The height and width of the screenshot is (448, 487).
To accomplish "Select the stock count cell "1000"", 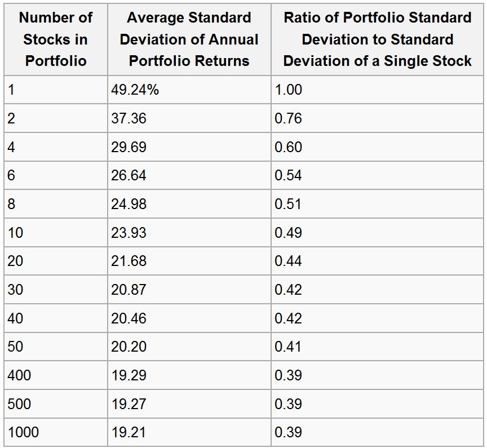I will [24, 432].
